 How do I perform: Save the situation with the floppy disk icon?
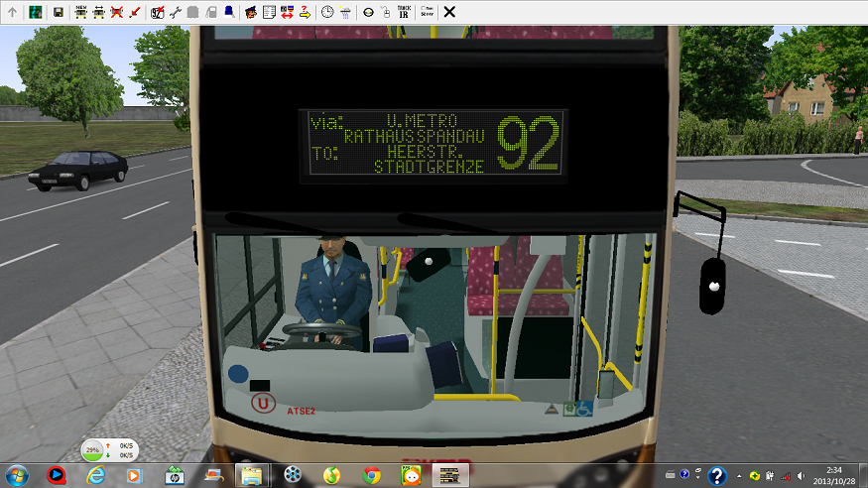click(x=59, y=12)
